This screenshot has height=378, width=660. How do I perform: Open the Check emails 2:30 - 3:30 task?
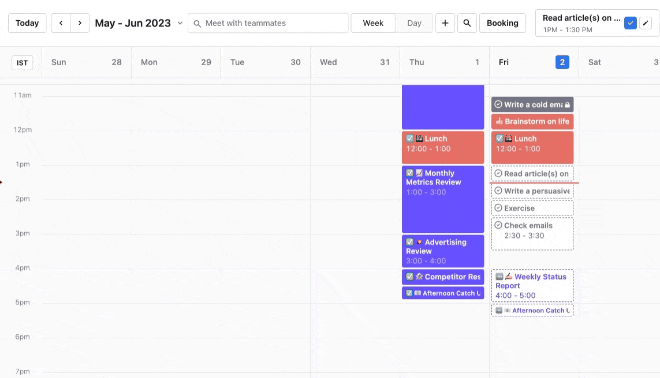pyautogui.click(x=532, y=234)
